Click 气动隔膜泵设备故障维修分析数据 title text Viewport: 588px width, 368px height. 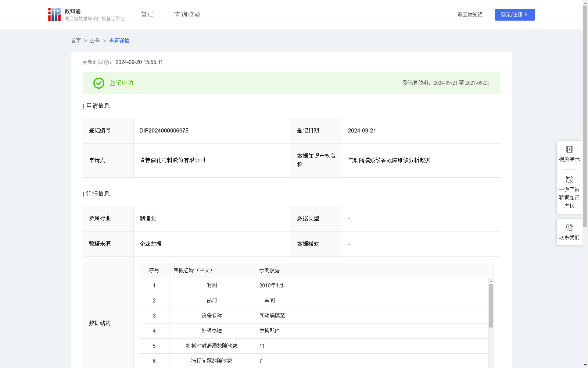tap(389, 160)
